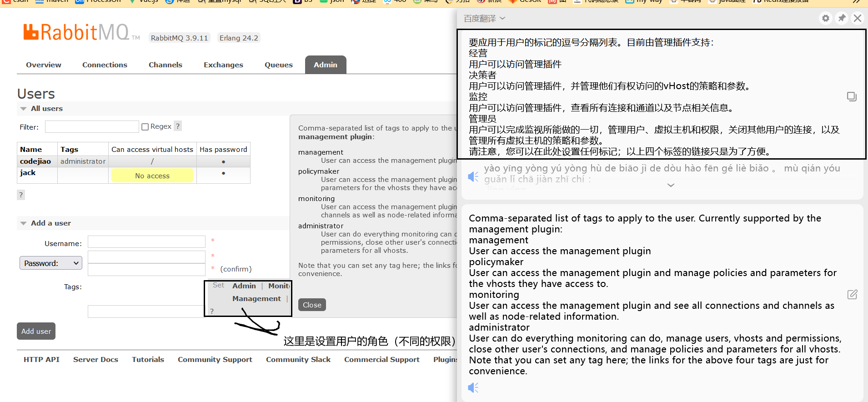Click the Can access virtual hosts header
Image resolution: width=868 pixels, height=402 pixels.
pyautogui.click(x=152, y=149)
